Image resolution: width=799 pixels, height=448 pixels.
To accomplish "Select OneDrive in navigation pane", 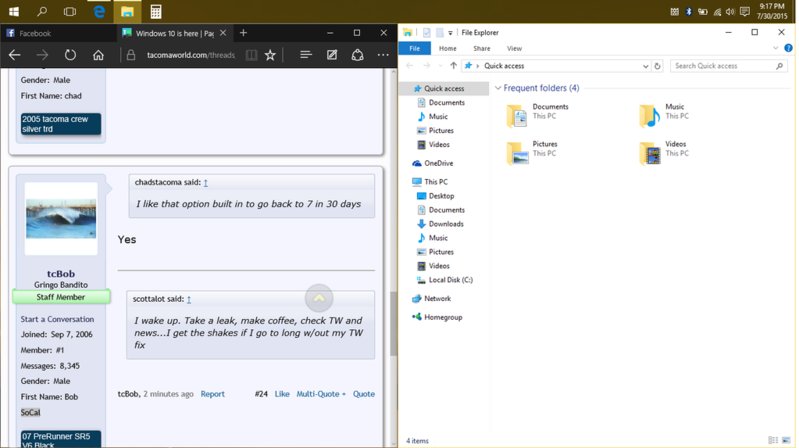I will click(438, 163).
